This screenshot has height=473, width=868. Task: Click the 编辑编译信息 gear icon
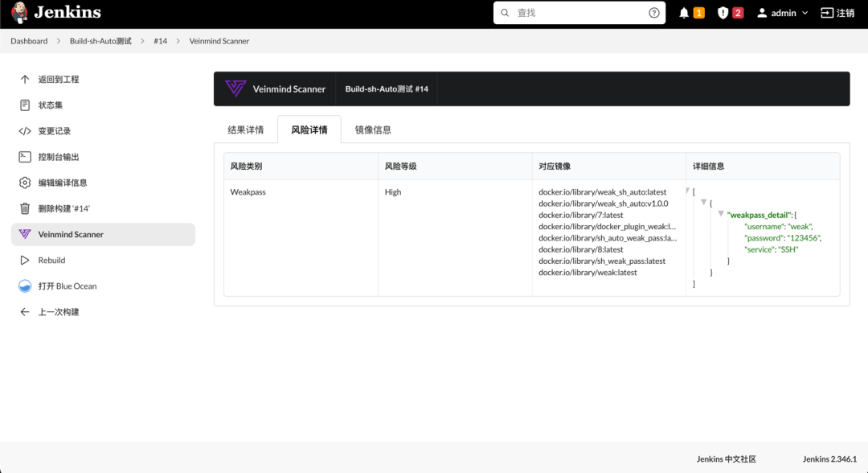[25, 182]
